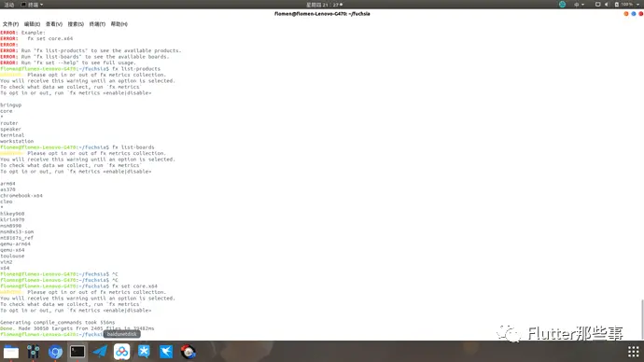Open the 文件(F) menu
This screenshot has width=644, height=362.
(x=10, y=24)
